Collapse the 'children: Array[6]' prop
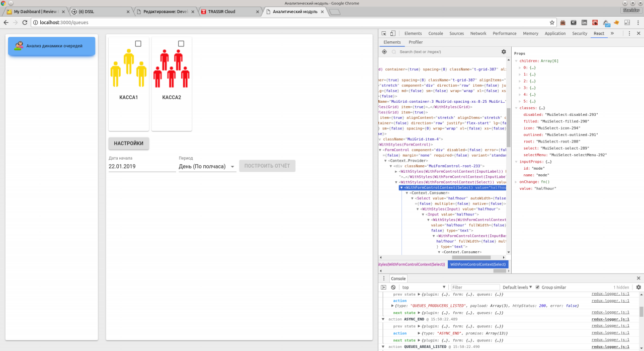The width and height of the screenshot is (644, 351). 516,61
